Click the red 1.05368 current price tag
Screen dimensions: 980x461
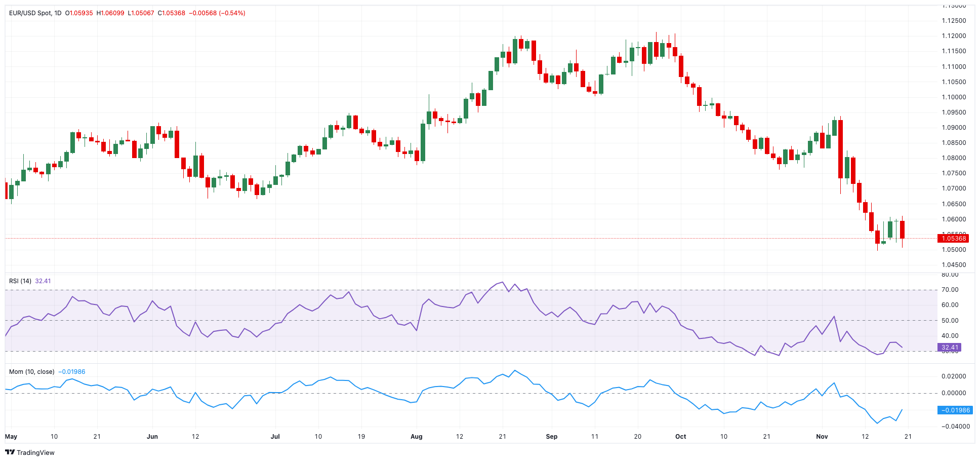(953, 238)
